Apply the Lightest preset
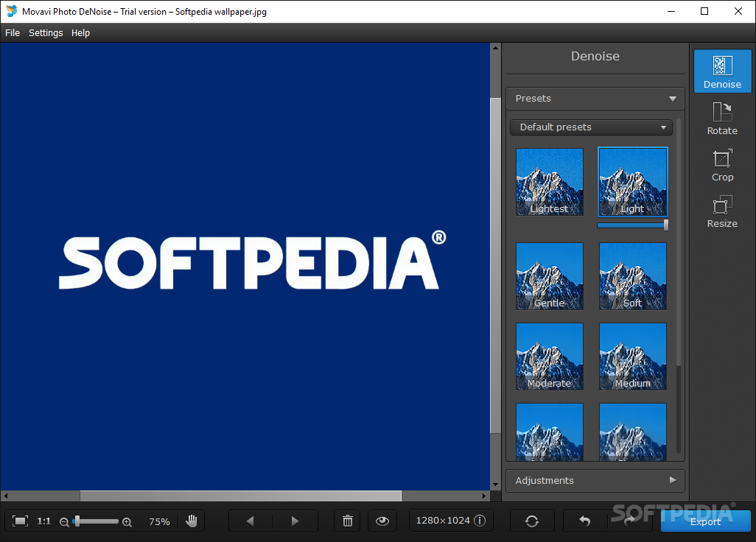The width and height of the screenshot is (756, 542). click(x=550, y=182)
